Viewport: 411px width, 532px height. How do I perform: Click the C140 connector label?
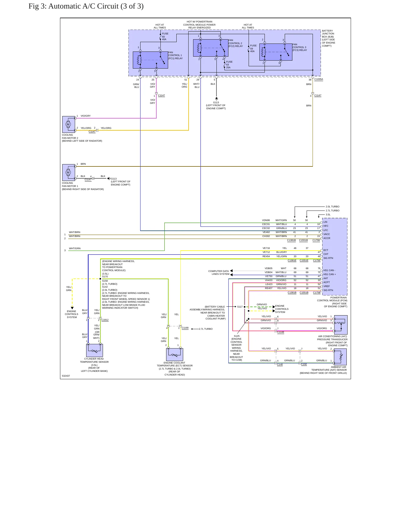(x=280, y=364)
